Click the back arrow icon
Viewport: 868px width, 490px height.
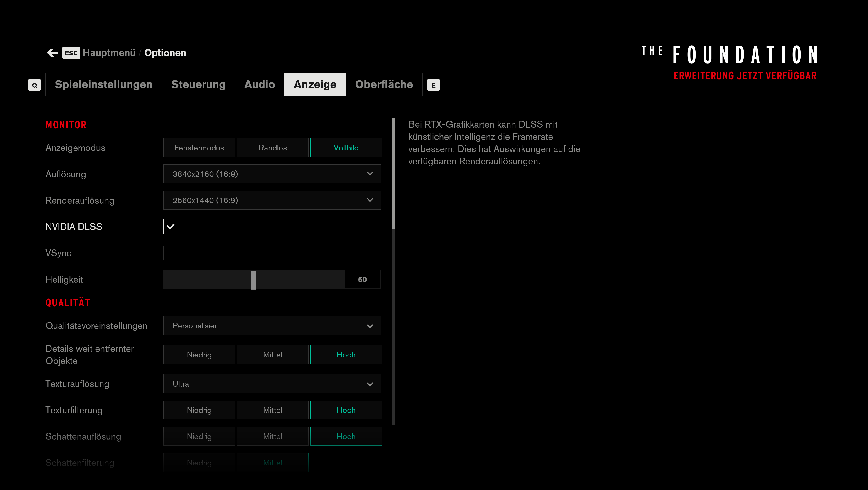[x=52, y=53]
